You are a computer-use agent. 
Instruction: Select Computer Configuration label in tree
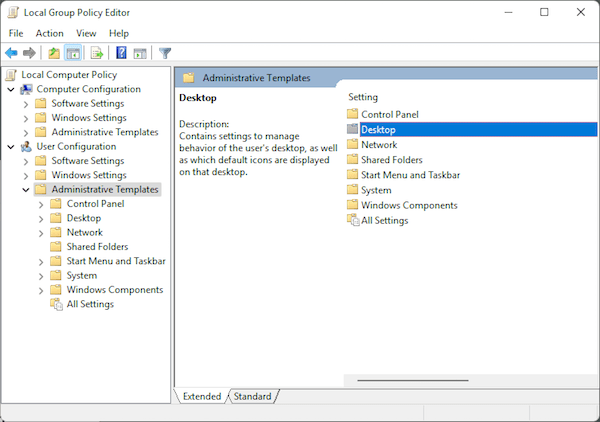[x=88, y=89]
